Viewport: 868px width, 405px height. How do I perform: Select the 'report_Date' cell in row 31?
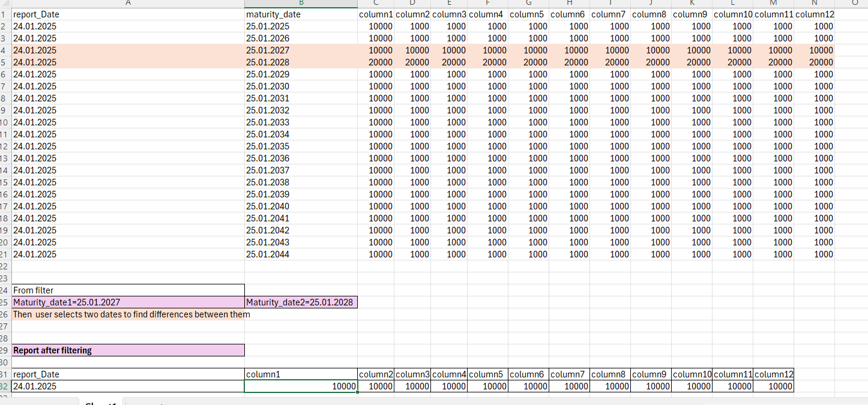(37, 374)
